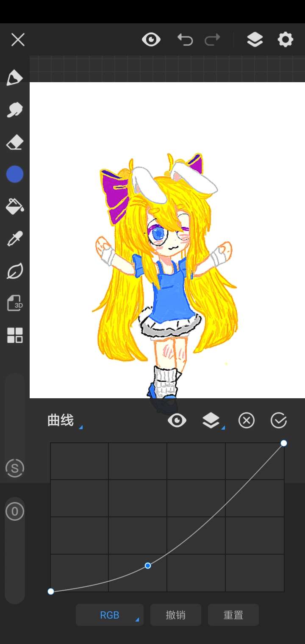This screenshot has height=644, width=305.
Task: Open the settings gear
Action: click(285, 40)
